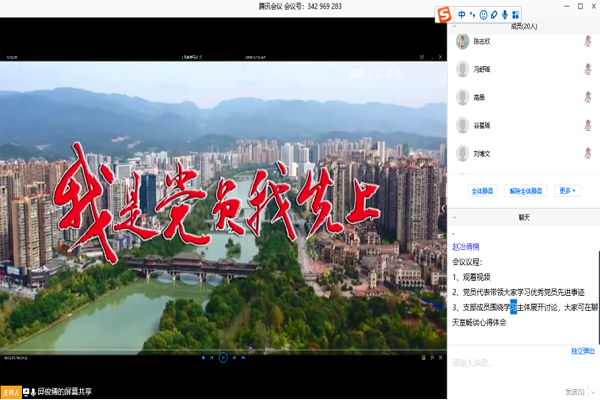Click the muted microphone icon beside 高晶
The image size is (600, 400).
[x=587, y=98]
